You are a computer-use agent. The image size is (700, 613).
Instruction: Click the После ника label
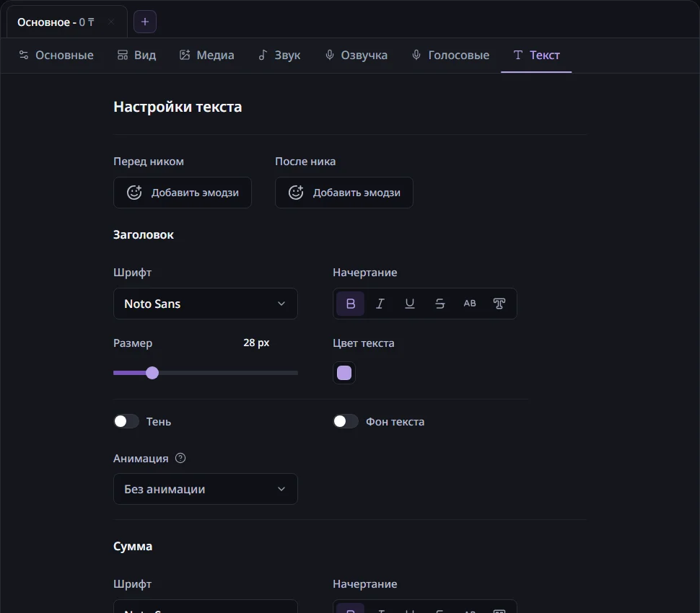point(305,162)
